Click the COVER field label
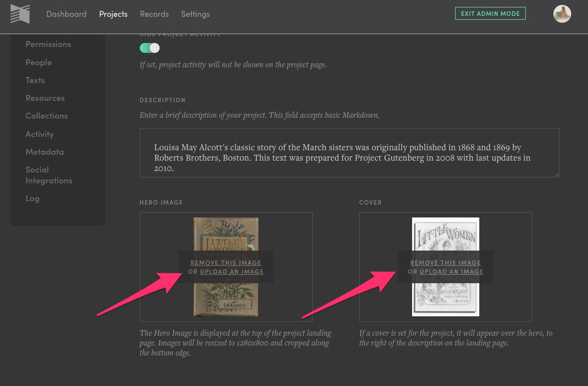This screenshot has height=386, width=588. pos(371,202)
